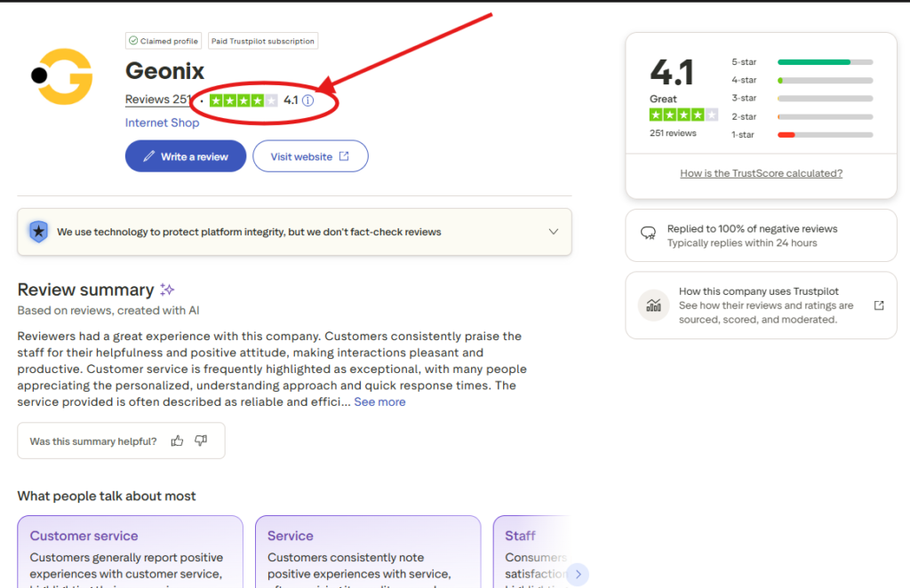The height and width of the screenshot is (588, 910).
Task: Give the AI review summary a thumbs up
Action: pos(177,440)
